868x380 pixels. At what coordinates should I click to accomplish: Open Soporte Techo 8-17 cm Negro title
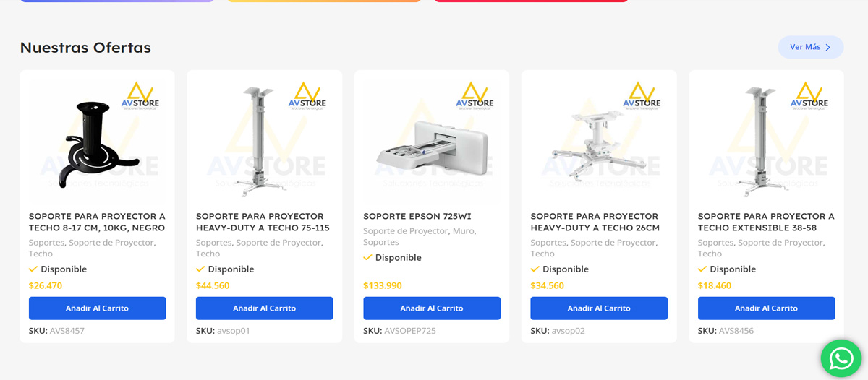(x=97, y=222)
